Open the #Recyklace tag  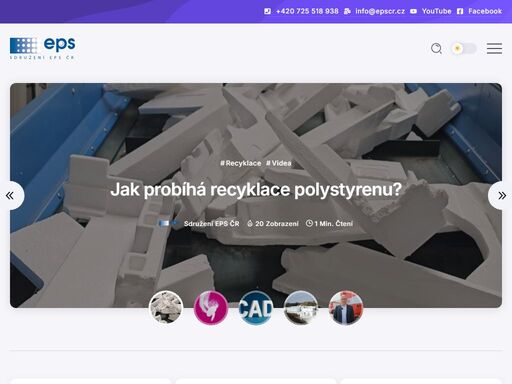[x=241, y=163]
